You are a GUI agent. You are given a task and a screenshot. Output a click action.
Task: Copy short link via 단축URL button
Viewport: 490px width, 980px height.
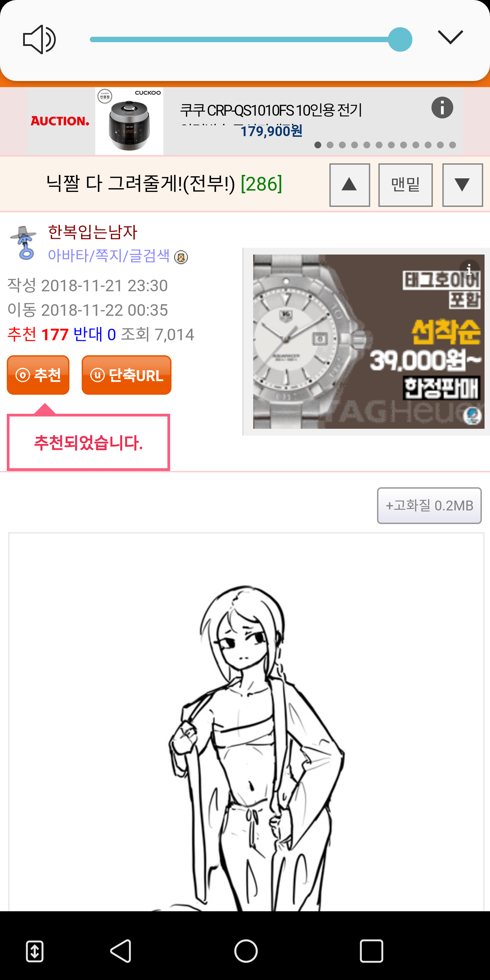coord(127,375)
